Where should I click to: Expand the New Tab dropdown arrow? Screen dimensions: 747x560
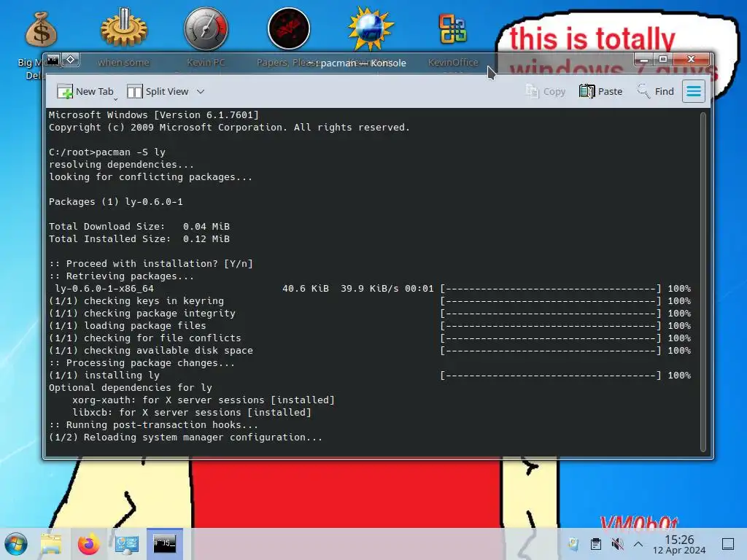pos(115,99)
